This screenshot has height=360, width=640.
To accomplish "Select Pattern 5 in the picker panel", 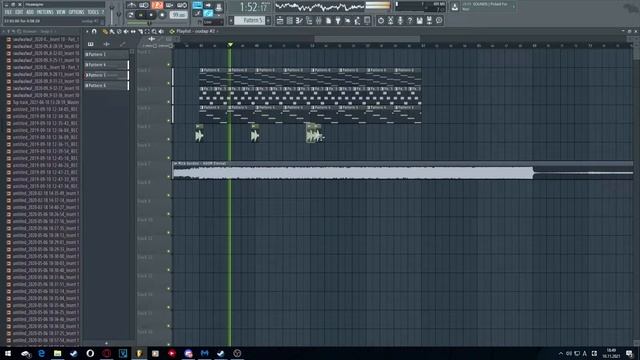I will [106, 75].
